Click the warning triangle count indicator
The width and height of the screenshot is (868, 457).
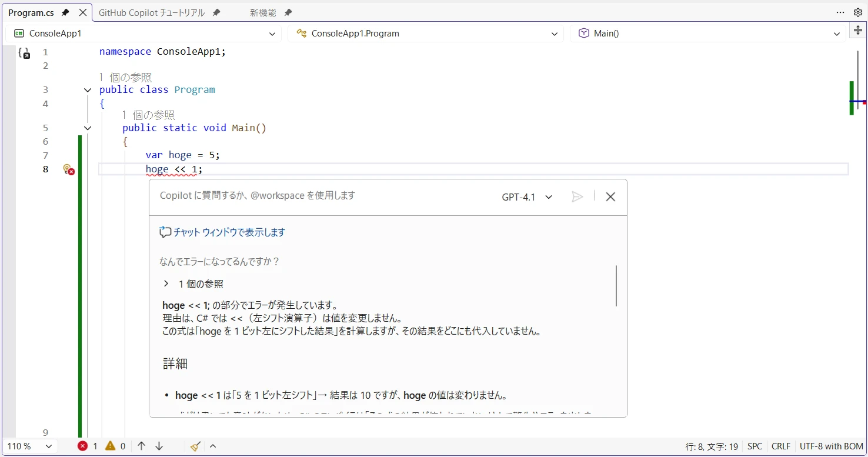tap(115, 446)
